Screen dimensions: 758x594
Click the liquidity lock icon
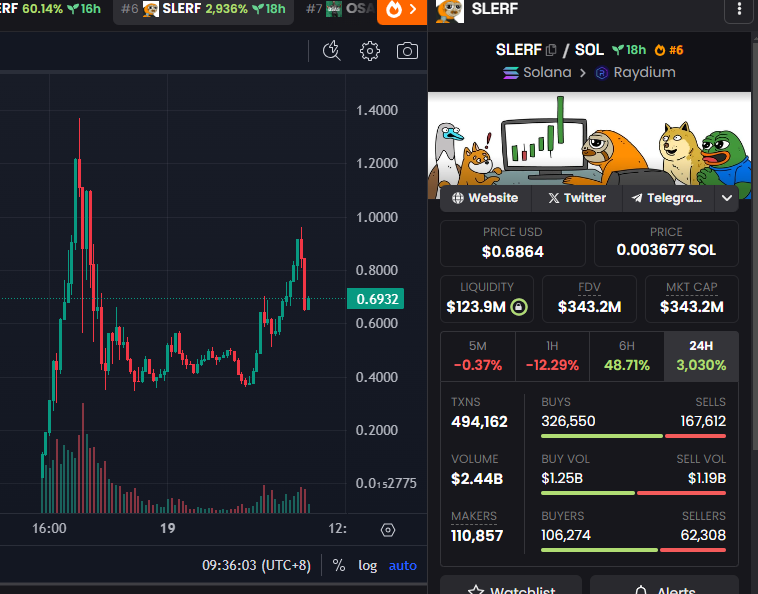519,307
